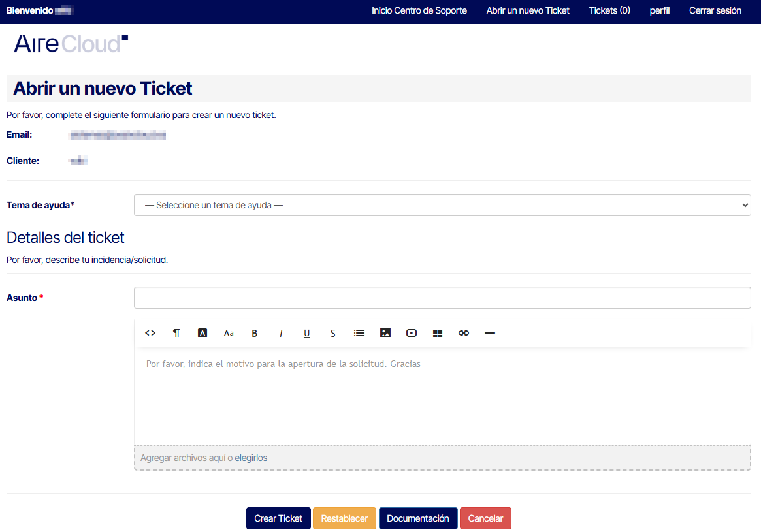Open the paragraph style icon
This screenshot has height=532, width=761.
176,333
